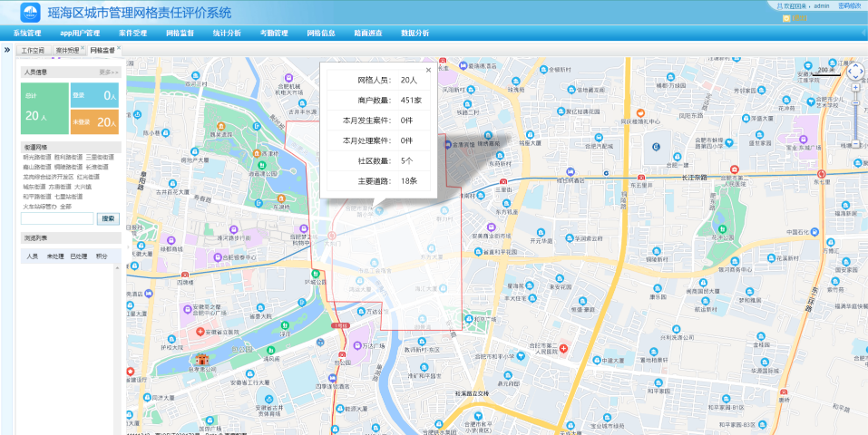Open the 考勤管理 menu

[274, 34]
